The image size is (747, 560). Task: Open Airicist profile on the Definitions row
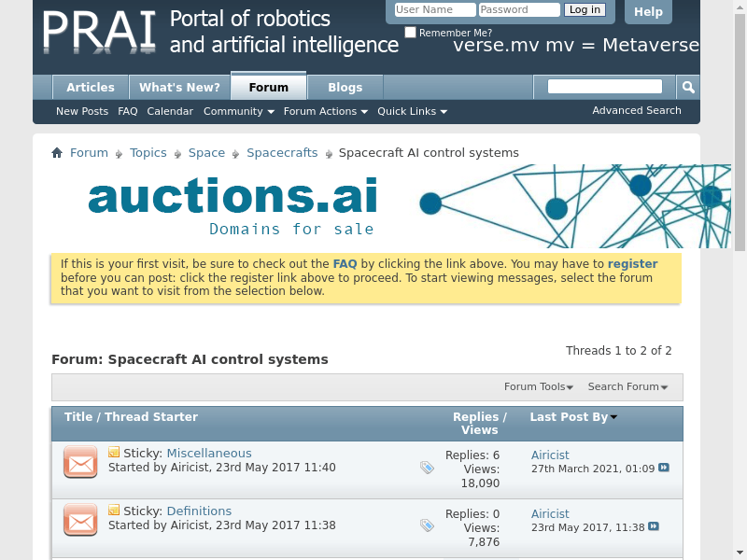pyautogui.click(x=550, y=514)
